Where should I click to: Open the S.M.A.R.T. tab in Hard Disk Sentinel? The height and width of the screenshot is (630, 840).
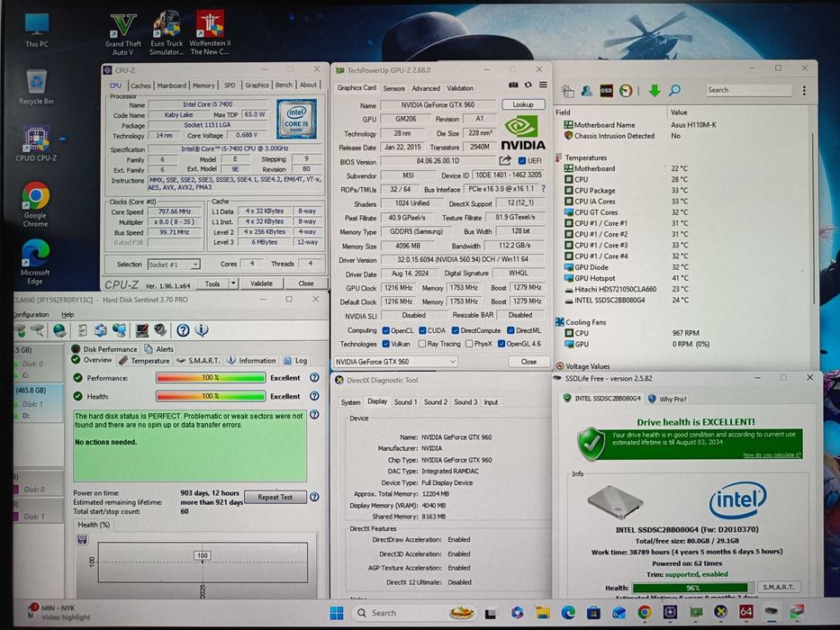pos(198,361)
